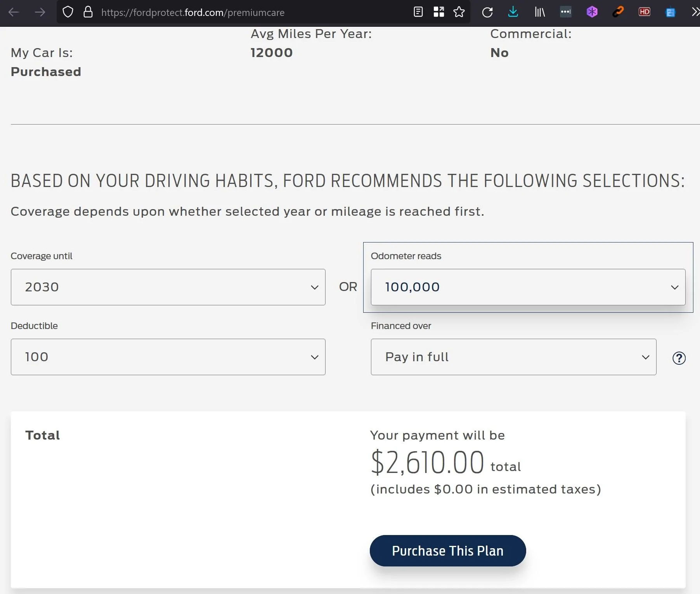The image size is (700, 594).
Task: Expand the Odometer reads dropdown
Action: [x=528, y=287]
